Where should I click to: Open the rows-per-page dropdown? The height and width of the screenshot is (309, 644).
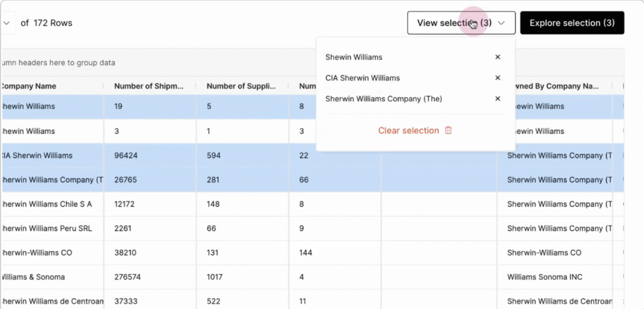coord(7,23)
